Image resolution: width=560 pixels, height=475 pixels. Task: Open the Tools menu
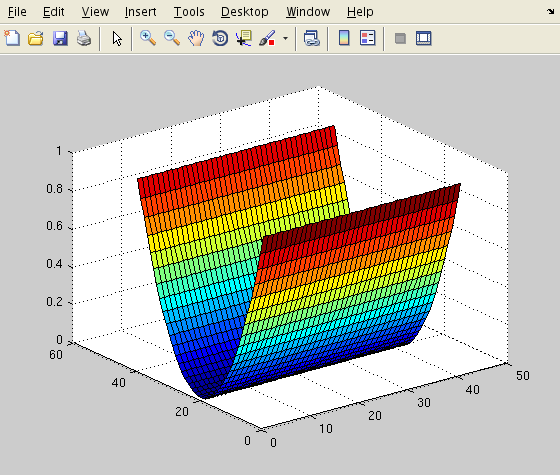tap(189, 12)
